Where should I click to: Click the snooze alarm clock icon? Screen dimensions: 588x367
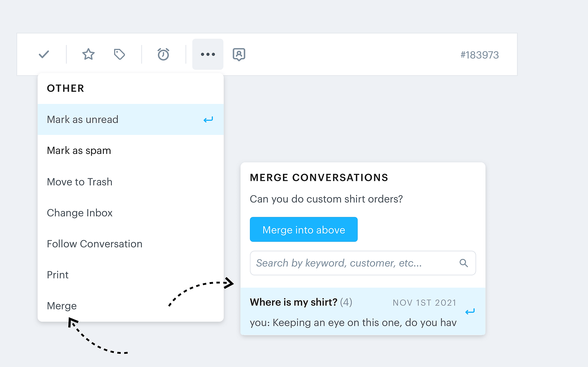[163, 54]
